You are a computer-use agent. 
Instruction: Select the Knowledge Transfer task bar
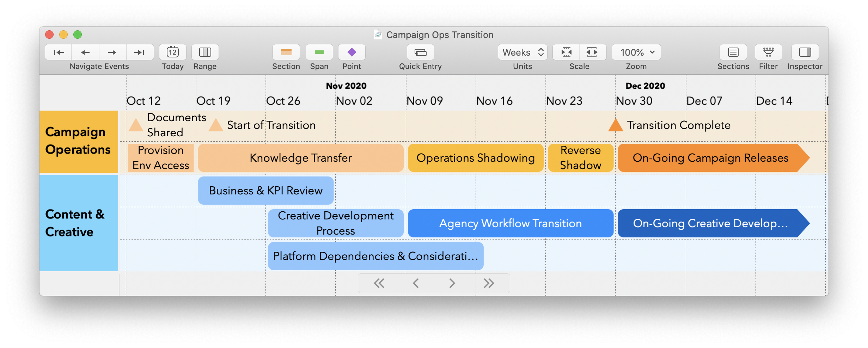pos(300,157)
